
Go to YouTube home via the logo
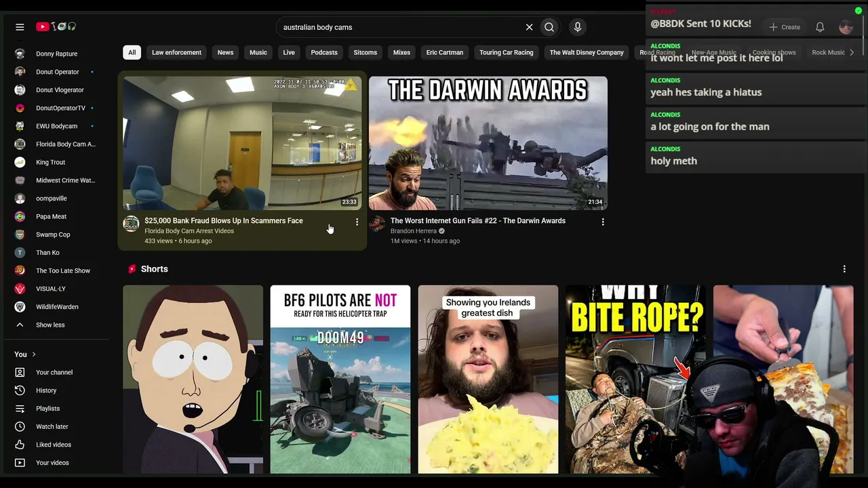56,27
